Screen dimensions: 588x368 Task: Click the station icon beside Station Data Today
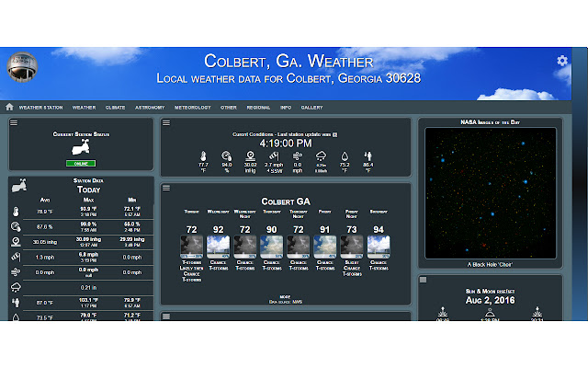tap(19, 185)
